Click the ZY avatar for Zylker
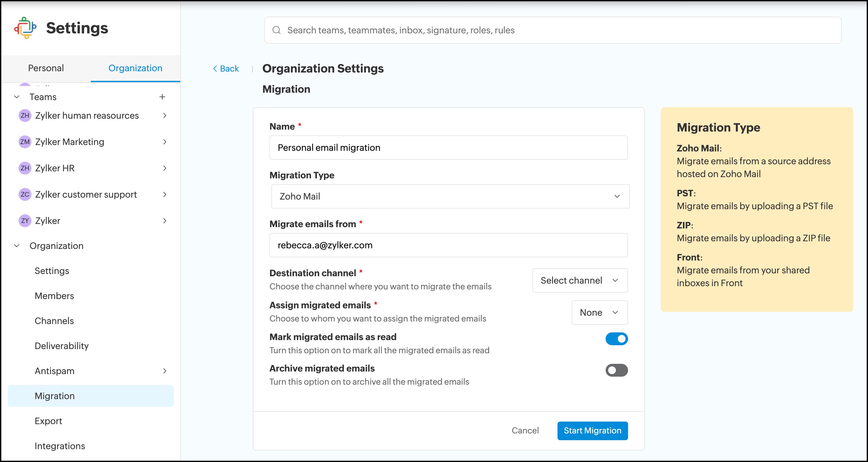 pos(25,221)
